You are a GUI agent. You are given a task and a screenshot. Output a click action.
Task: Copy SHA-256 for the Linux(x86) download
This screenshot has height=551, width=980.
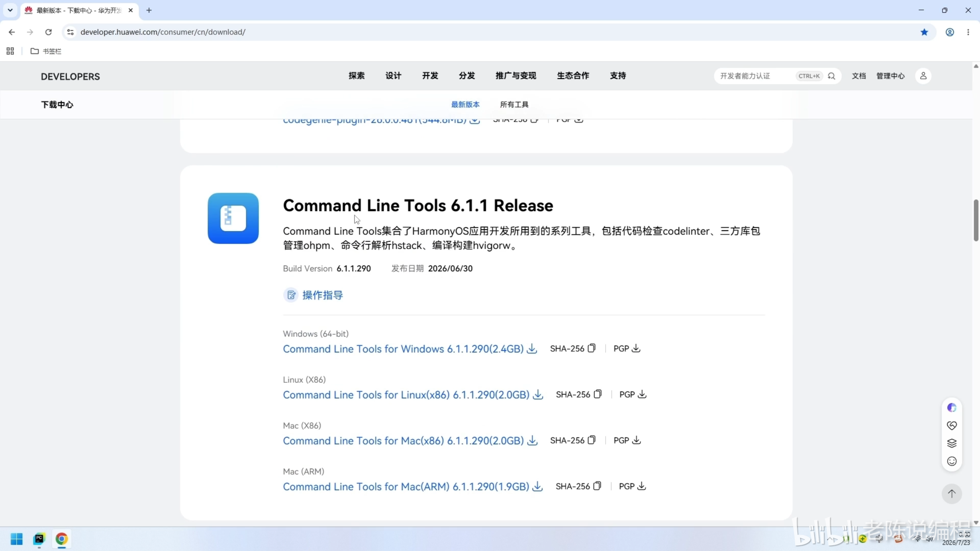tap(598, 394)
